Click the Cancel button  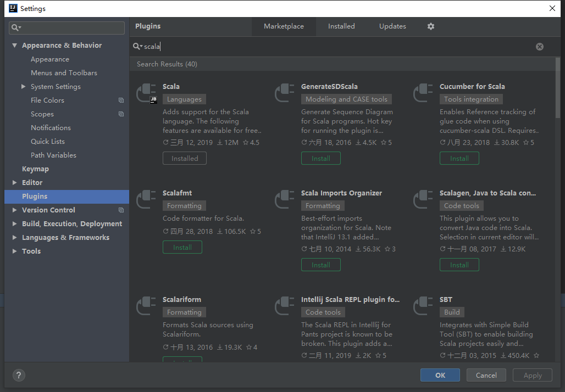pos(486,375)
